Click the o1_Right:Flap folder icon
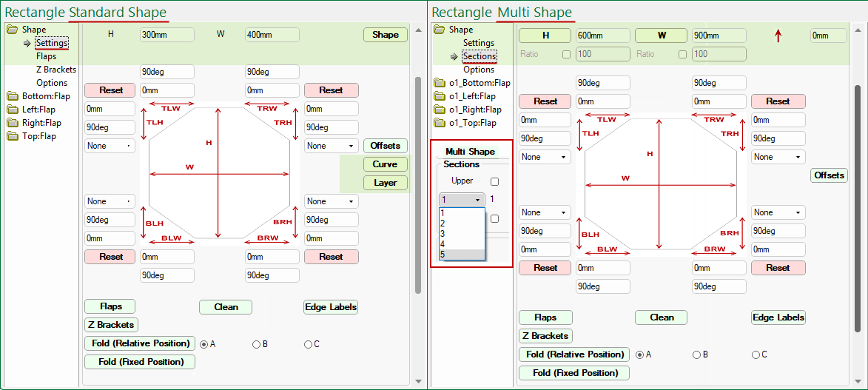This screenshot has width=868, height=390. tap(440, 110)
